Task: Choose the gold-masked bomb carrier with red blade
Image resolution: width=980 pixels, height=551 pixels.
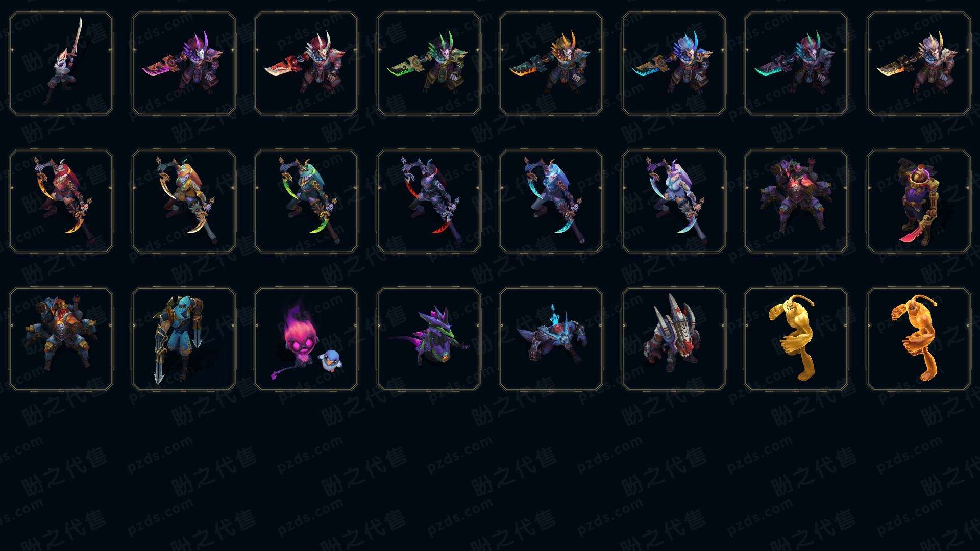Action: click(919, 201)
